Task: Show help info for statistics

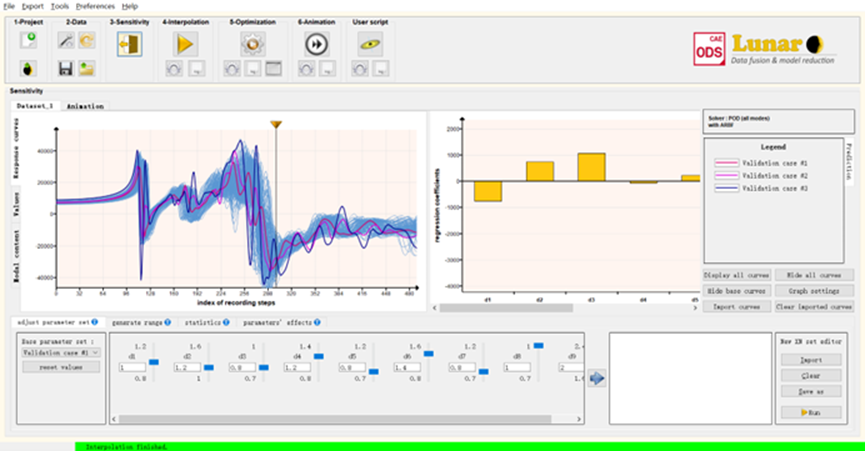Action: pyautogui.click(x=226, y=322)
